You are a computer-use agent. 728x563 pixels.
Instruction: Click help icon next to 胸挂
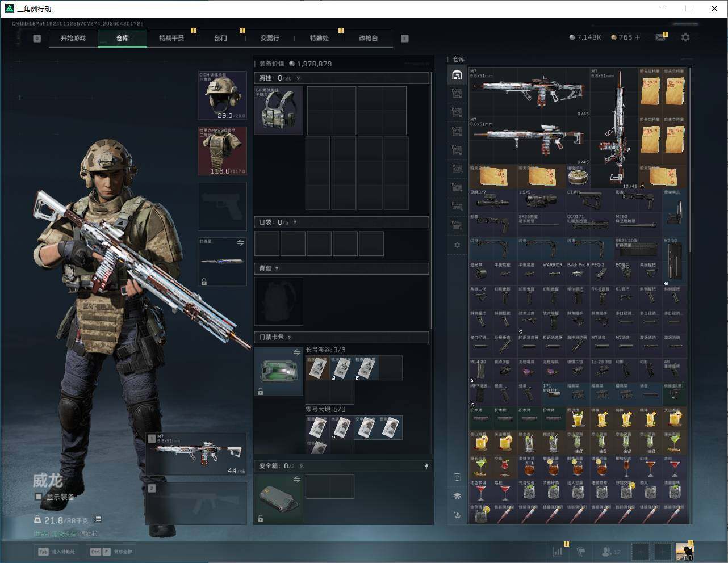[298, 78]
